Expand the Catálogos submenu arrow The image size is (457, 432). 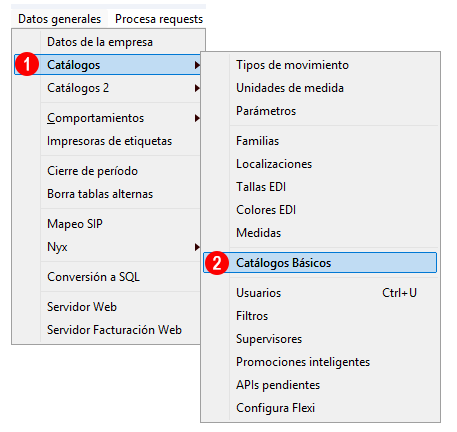[197, 65]
